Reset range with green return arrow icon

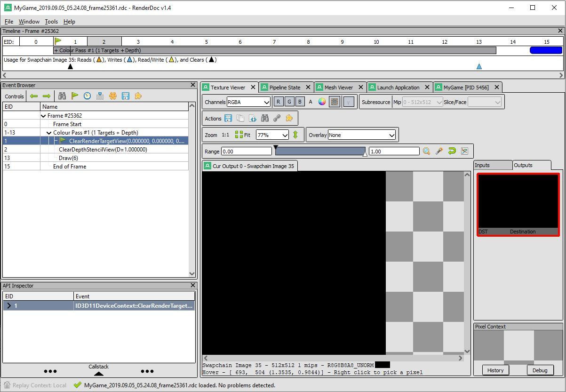pyautogui.click(x=452, y=151)
